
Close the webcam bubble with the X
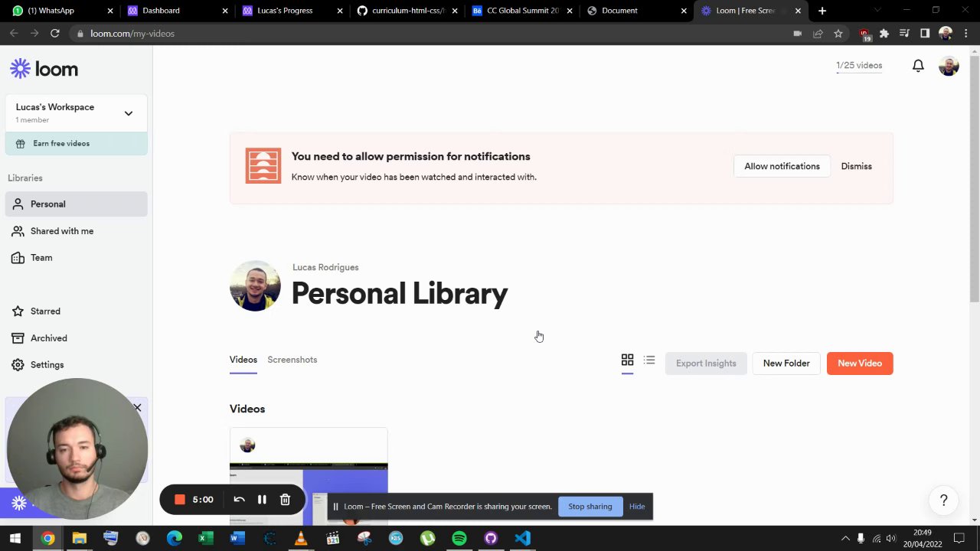[x=137, y=407]
